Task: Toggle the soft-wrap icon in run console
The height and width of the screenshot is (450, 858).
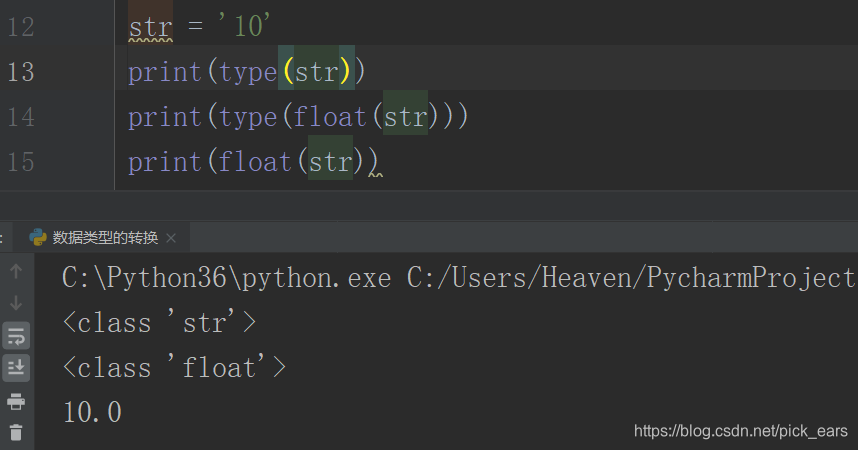Action: tap(16, 336)
